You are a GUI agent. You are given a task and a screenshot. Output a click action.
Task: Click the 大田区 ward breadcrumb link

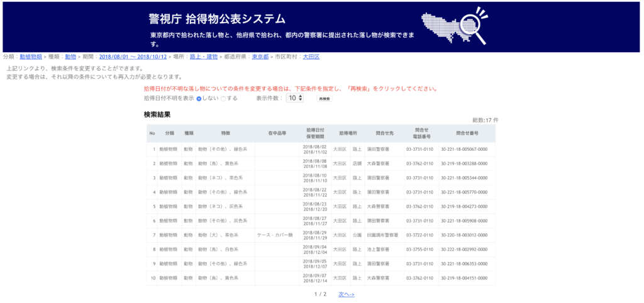coord(311,57)
